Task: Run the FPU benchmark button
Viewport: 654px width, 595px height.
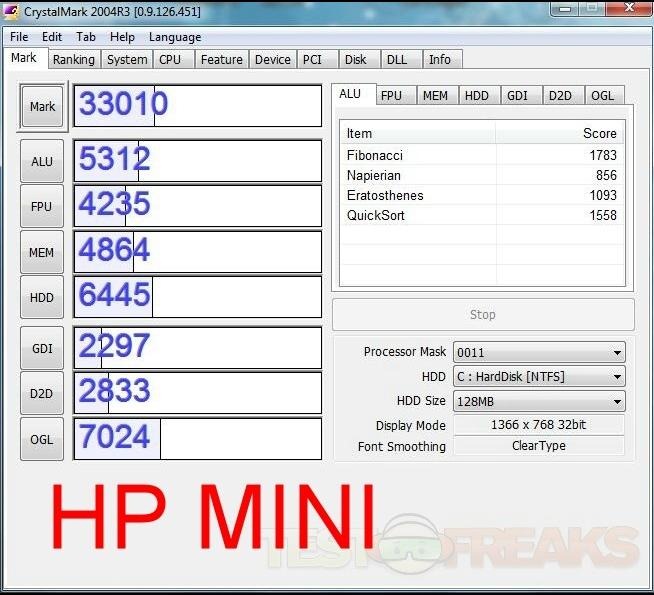Action: click(42, 207)
